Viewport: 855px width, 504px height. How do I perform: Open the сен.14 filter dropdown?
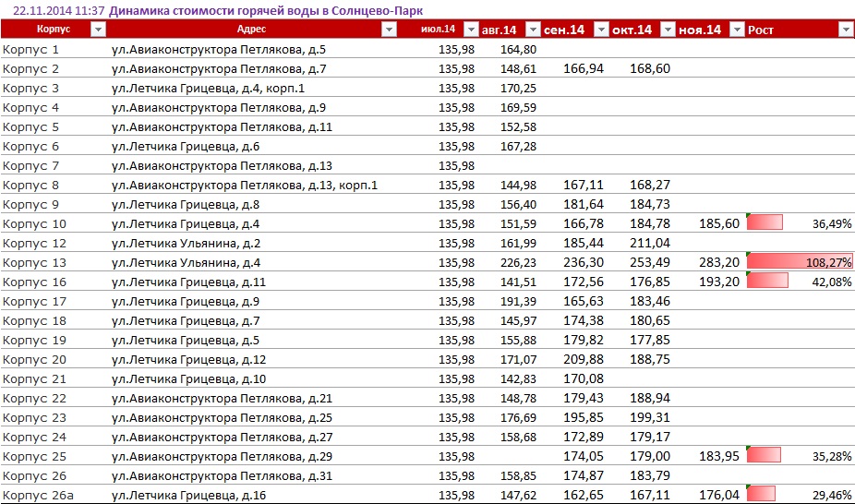[x=601, y=30]
